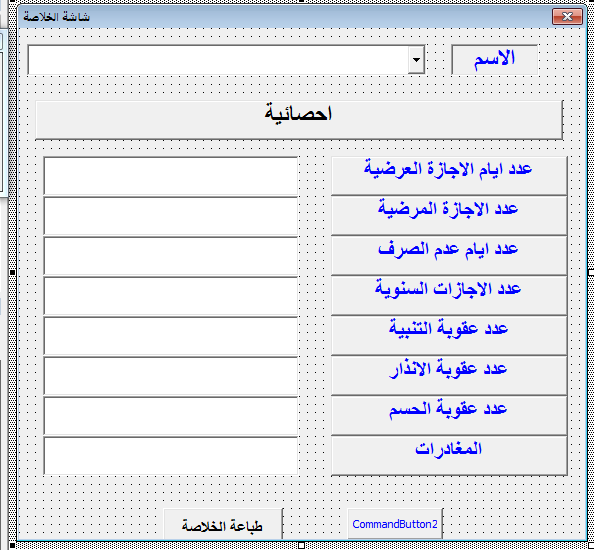Click the text box for عدد ايام عدم الصرف
The height and width of the screenshot is (550, 594).
[170, 256]
